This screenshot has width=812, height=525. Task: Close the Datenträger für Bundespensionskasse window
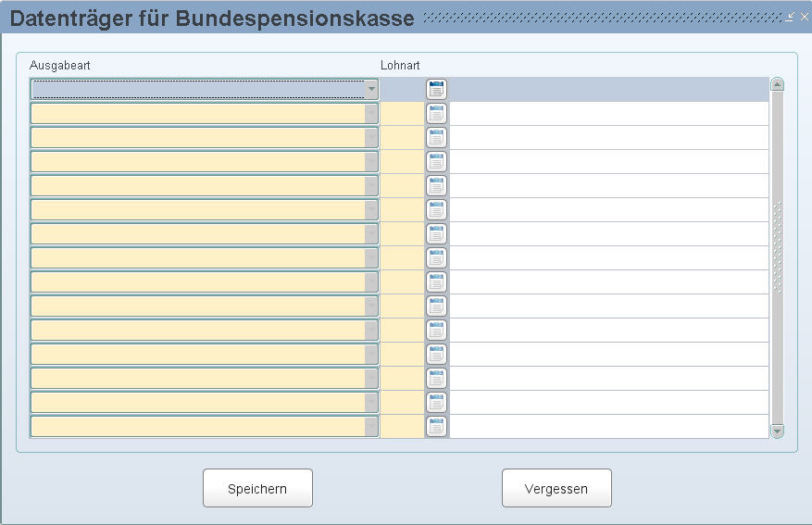tap(805, 17)
